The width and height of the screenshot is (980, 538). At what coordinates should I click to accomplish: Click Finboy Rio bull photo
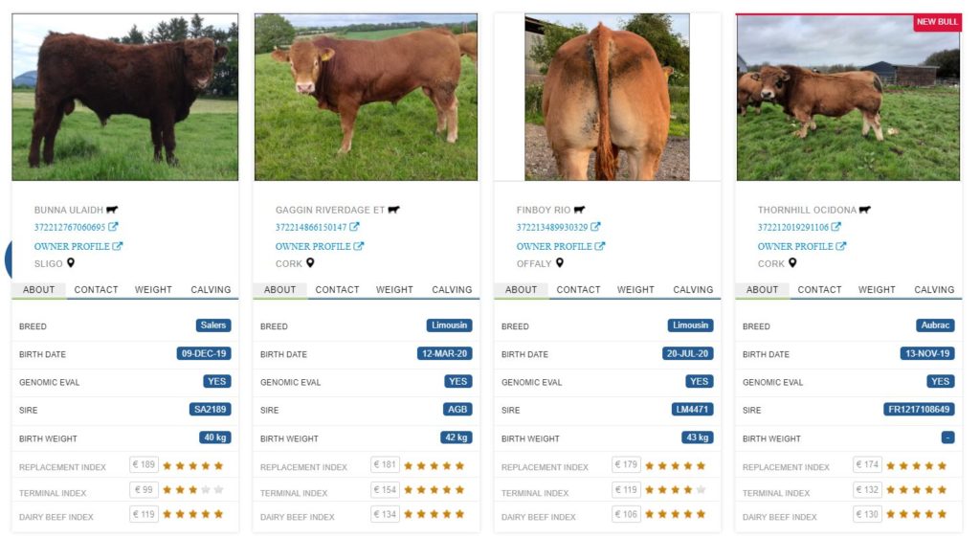point(607,98)
